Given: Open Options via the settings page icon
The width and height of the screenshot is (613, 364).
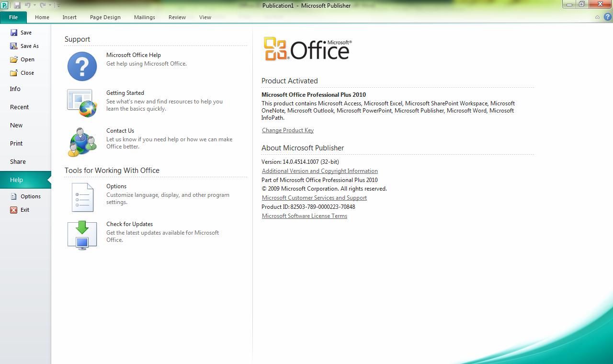Looking at the screenshot, I should tap(81, 196).
